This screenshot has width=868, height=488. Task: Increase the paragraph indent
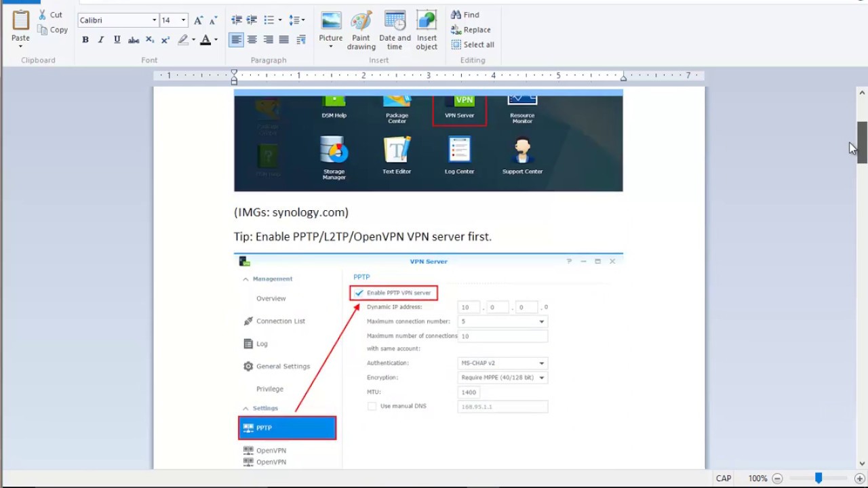click(x=252, y=20)
